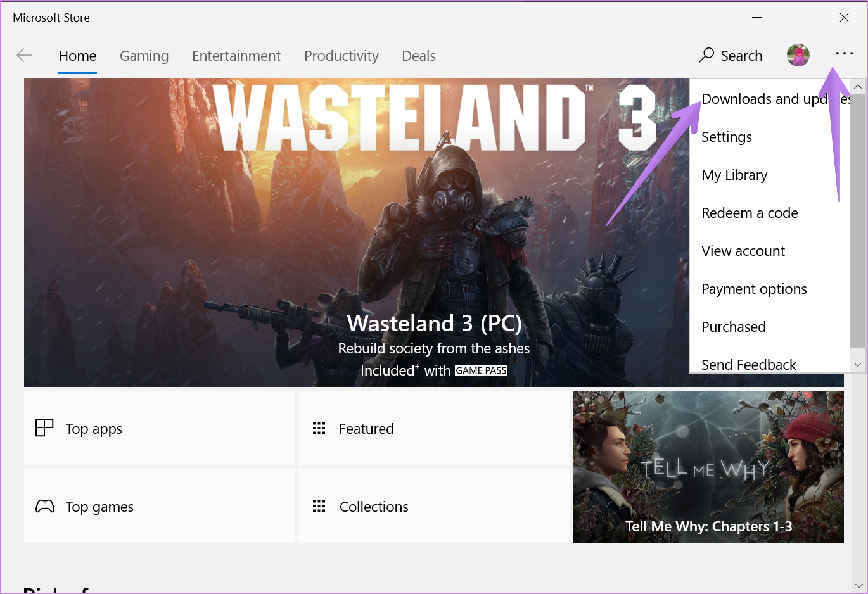
Task: Go to the Deals tab
Action: [419, 56]
